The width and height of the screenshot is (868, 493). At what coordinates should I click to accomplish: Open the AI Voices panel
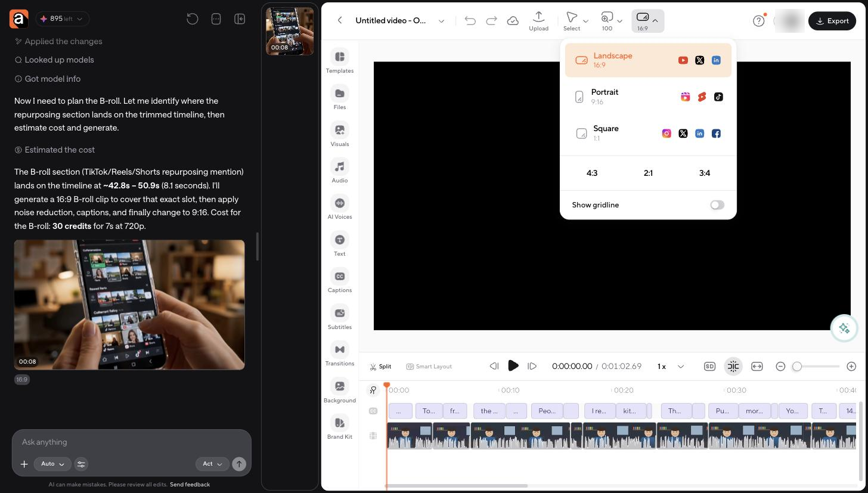[x=340, y=208]
